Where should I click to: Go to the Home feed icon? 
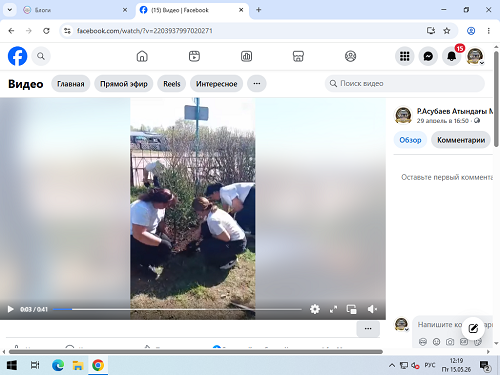[x=142, y=56]
